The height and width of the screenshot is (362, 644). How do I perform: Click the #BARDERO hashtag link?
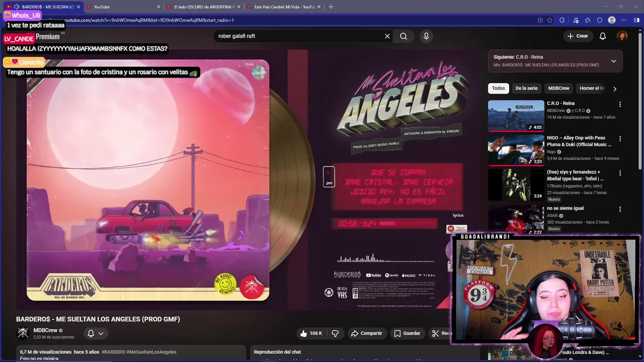[x=113, y=352]
